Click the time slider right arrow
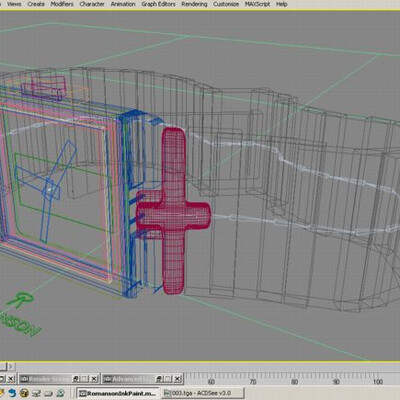The width and height of the screenshot is (400, 400). [x=11, y=367]
